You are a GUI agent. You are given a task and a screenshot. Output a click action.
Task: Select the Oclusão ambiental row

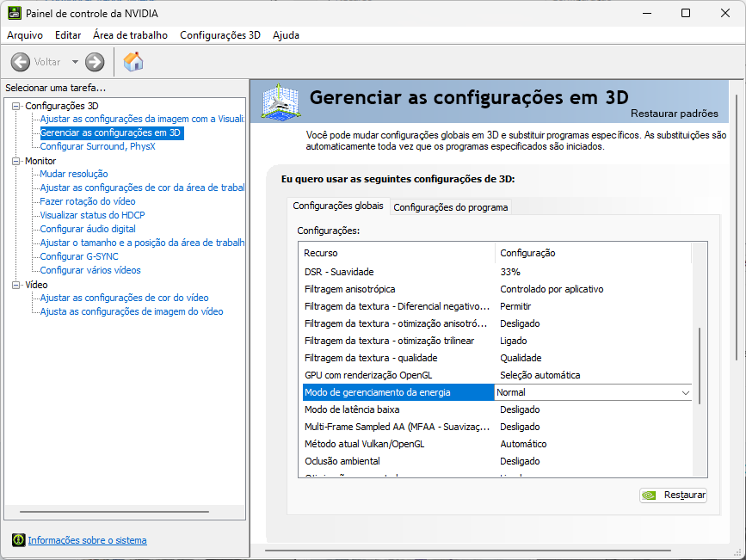(x=497, y=461)
